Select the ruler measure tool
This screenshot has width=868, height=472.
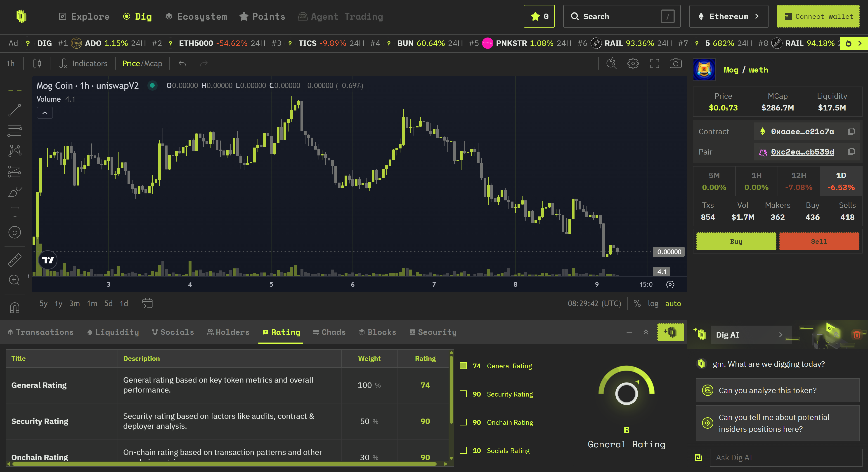[x=14, y=260]
